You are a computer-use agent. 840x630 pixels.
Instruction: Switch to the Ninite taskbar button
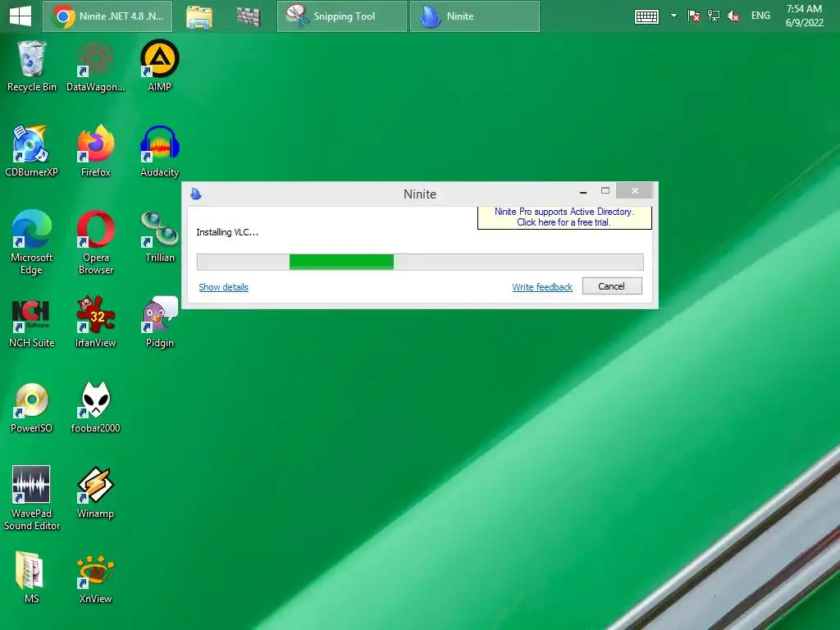[x=475, y=16]
